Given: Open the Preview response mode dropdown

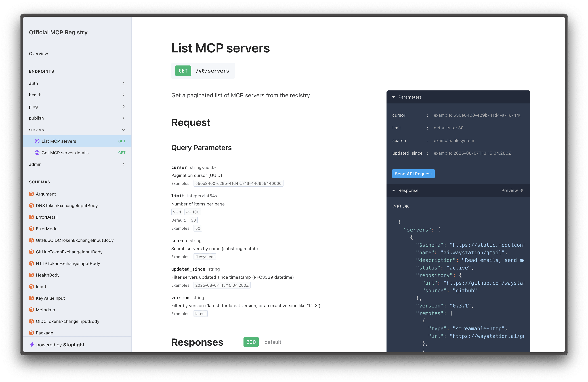Looking at the screenshot, I should [x=512, y=190].
